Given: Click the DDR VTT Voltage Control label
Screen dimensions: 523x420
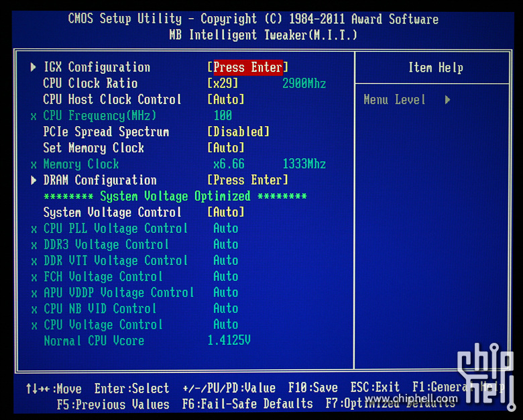Looking at the screenshot, I should pyautogui.click(x=115, y=261).
